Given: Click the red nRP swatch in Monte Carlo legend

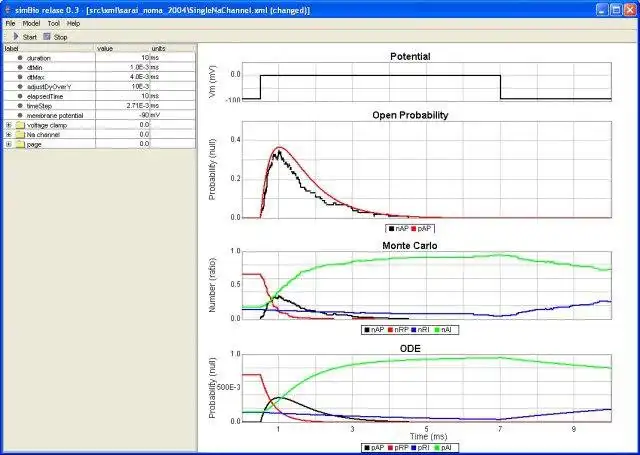Looking at the screenshot, I should pyautogui.click(x=391, y=330).
